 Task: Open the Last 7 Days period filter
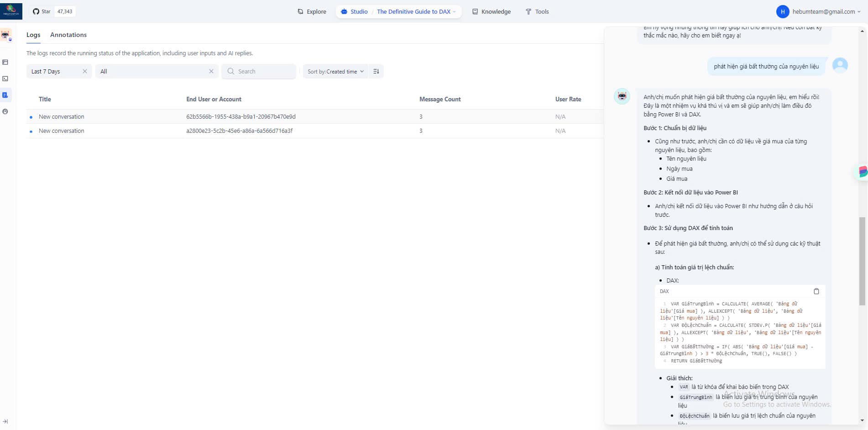(59, 71)
